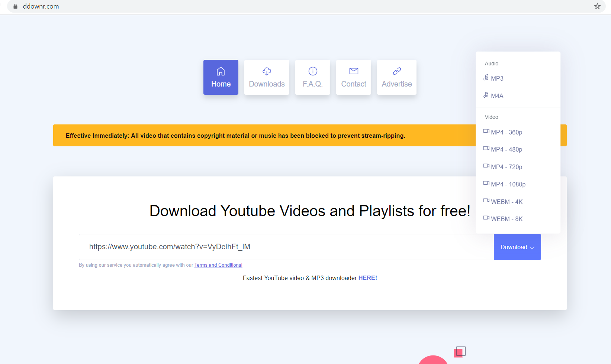Focus the YouTube URL input field
The height and width of the screenshot is (364, 611).
tap(286, 247)
